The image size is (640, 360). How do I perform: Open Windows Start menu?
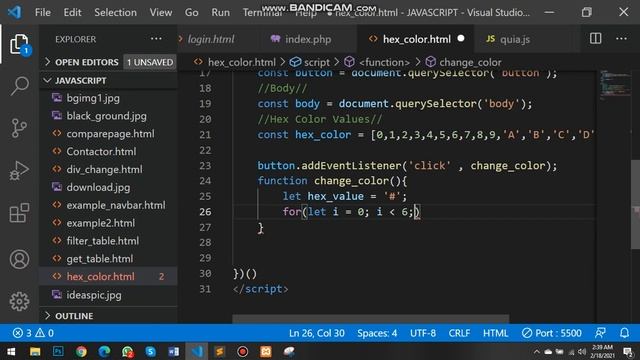pyautogui.click(x=11, y=351)
